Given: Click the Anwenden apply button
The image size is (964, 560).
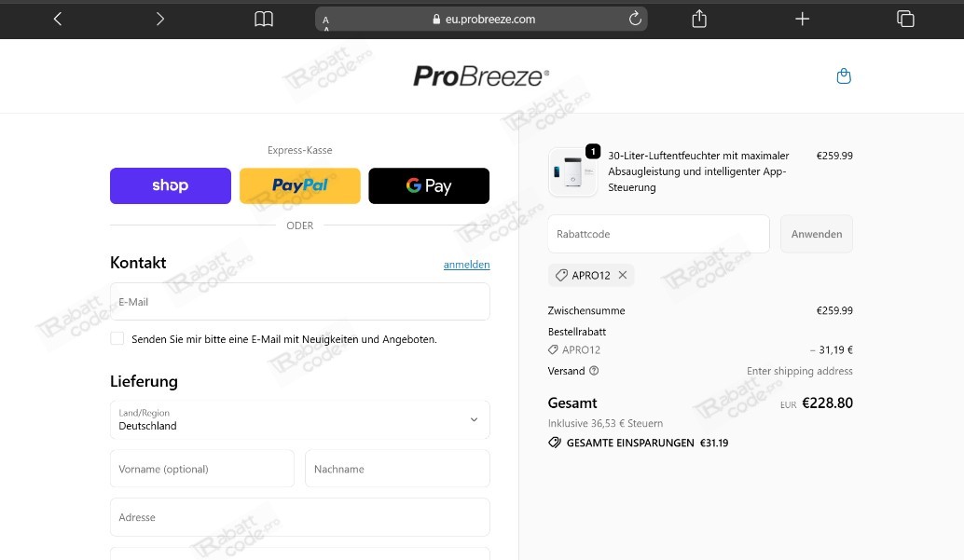Looking at the screenshot, I should (x=817, y=234).
